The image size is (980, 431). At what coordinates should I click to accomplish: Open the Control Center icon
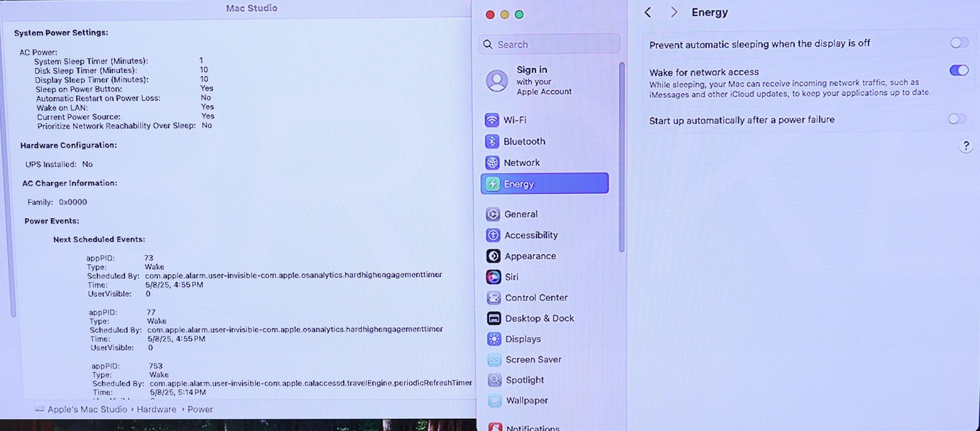[494, 298]
